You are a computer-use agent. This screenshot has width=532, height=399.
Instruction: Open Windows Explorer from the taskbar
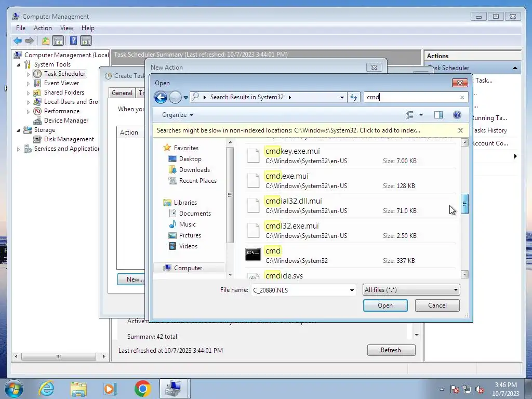point(78,389)
